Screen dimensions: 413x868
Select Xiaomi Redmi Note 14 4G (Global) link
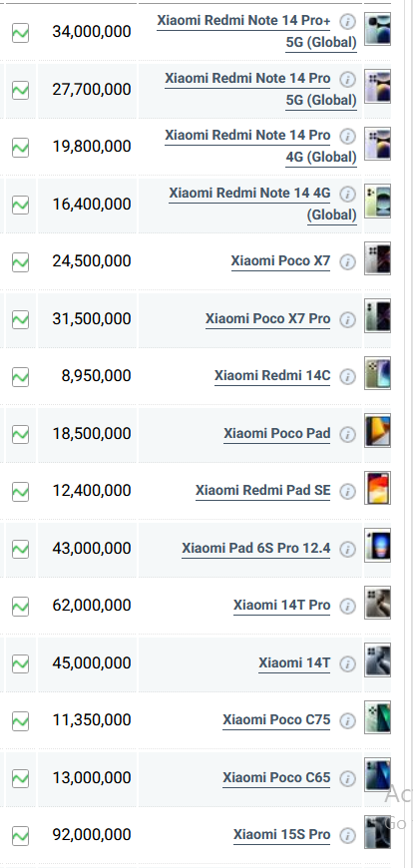[x=262, y=204]
